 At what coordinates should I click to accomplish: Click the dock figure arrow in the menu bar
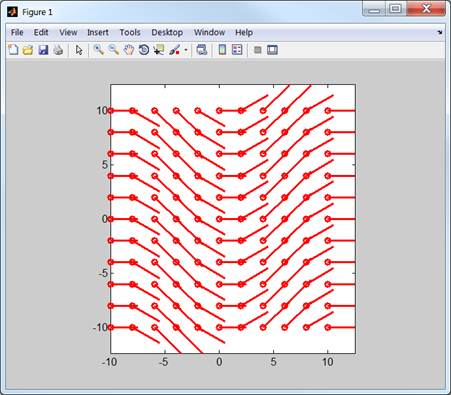pyautogui.click(x=440, y=32)
